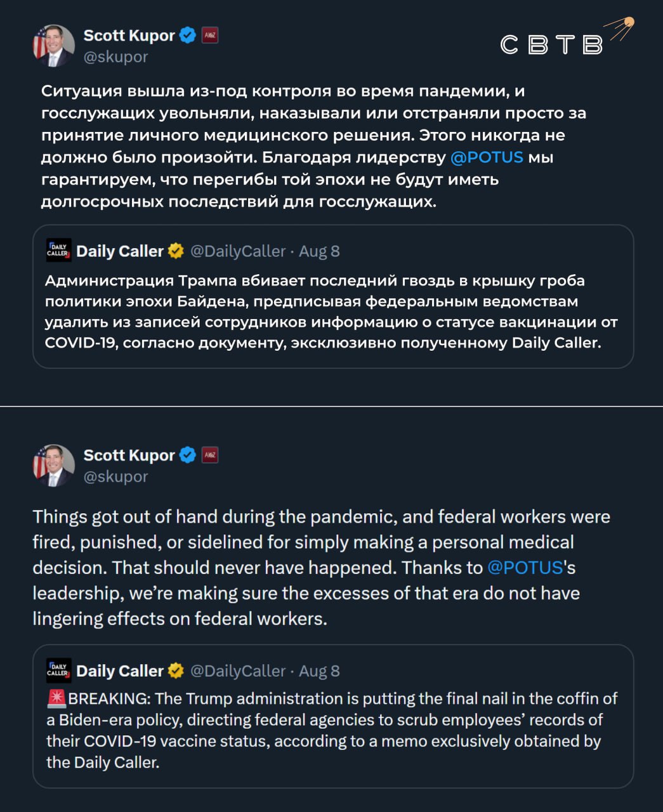Click gold verified badge in Russian quote
The height and width of the screenshot is (812, 663).
click(176, 251)
